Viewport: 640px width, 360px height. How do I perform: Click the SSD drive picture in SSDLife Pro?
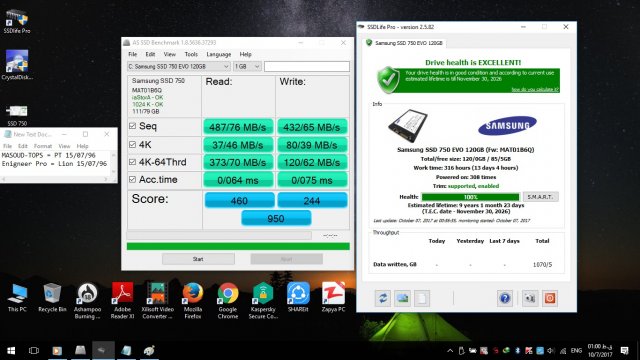pyautogui.click(x=407, y=126)
